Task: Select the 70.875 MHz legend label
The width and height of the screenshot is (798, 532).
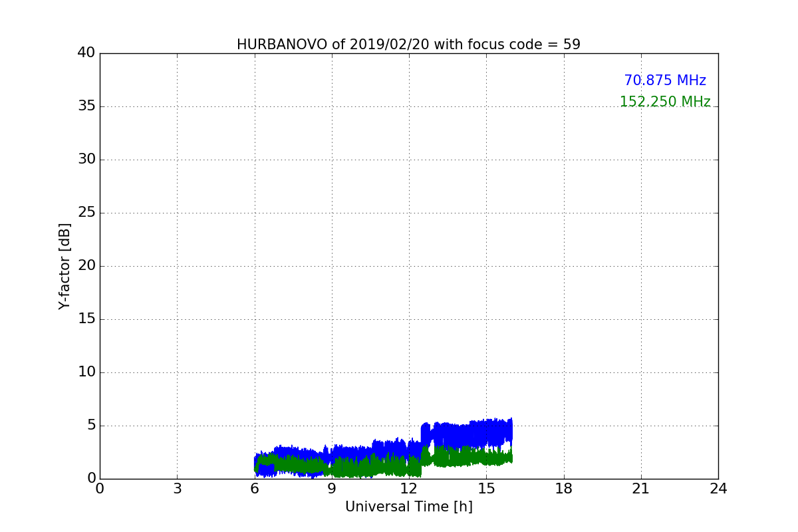Action: point(665,80)
